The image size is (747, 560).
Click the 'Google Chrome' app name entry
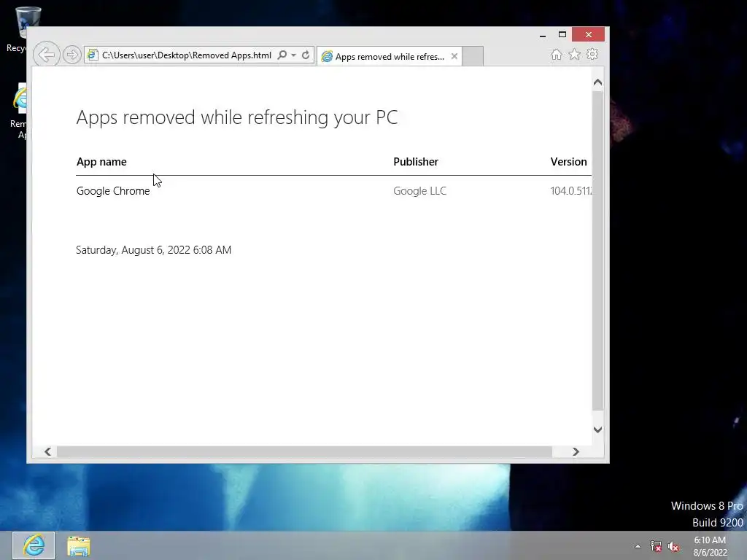click(113, 191)
